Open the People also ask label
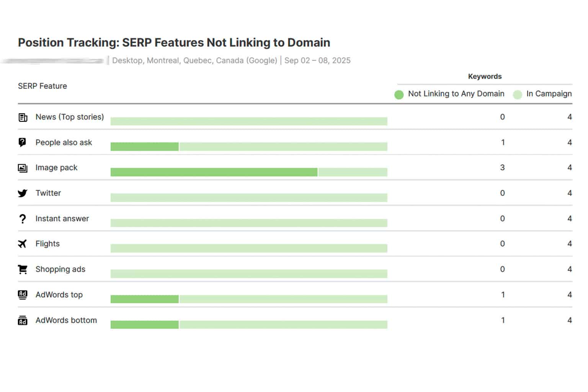Viewport: 588px width, 392px height. [x=64, y=142]
